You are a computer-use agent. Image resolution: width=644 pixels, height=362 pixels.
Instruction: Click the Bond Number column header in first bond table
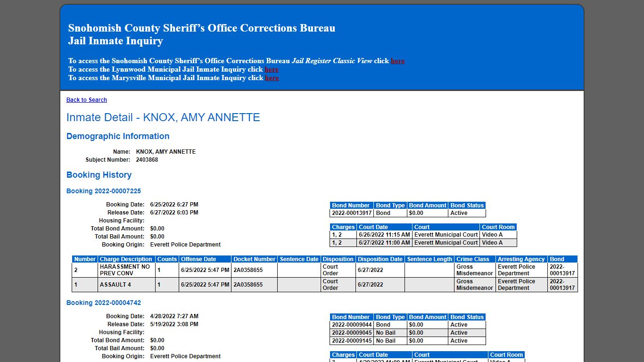(352, 206)
